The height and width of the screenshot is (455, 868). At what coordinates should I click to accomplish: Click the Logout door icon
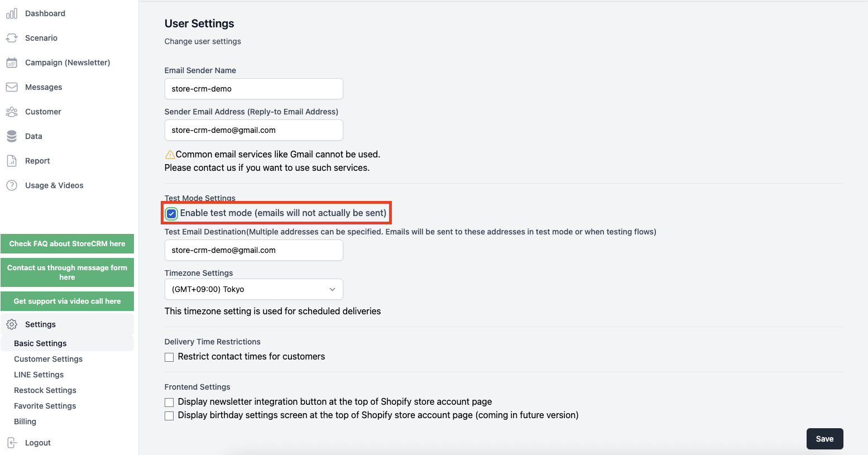[12, 443]
